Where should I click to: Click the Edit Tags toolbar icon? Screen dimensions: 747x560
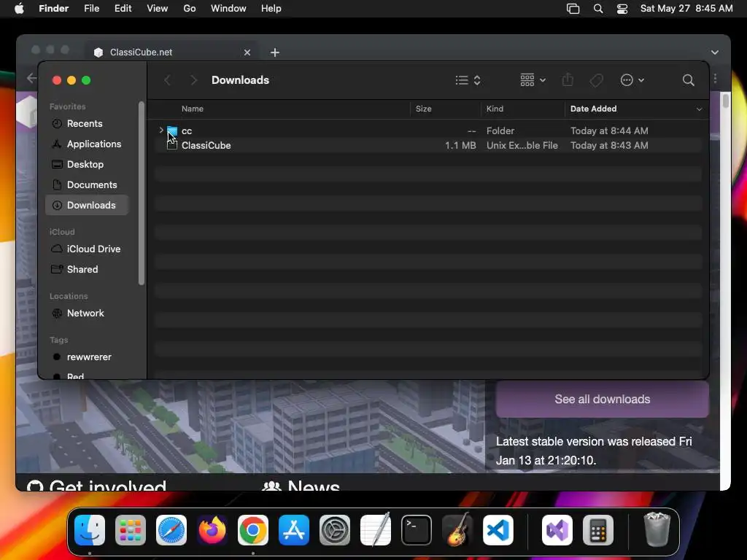tap(596, 80)
